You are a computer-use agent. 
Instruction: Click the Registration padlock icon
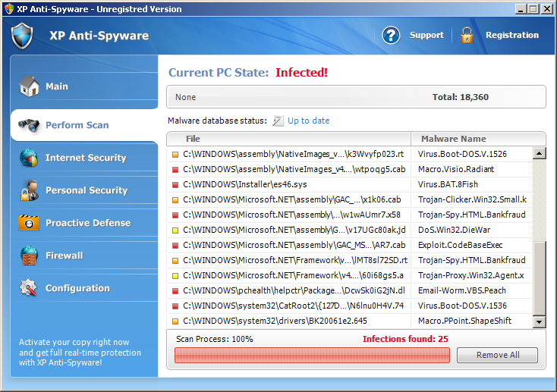467,35
